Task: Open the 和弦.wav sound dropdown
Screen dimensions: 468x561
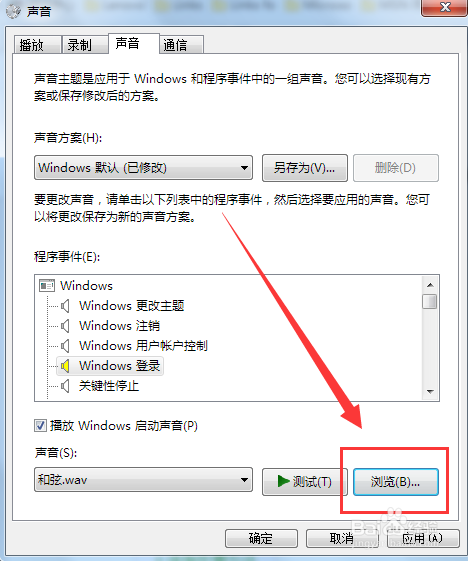Action: [x=143, y=480]
